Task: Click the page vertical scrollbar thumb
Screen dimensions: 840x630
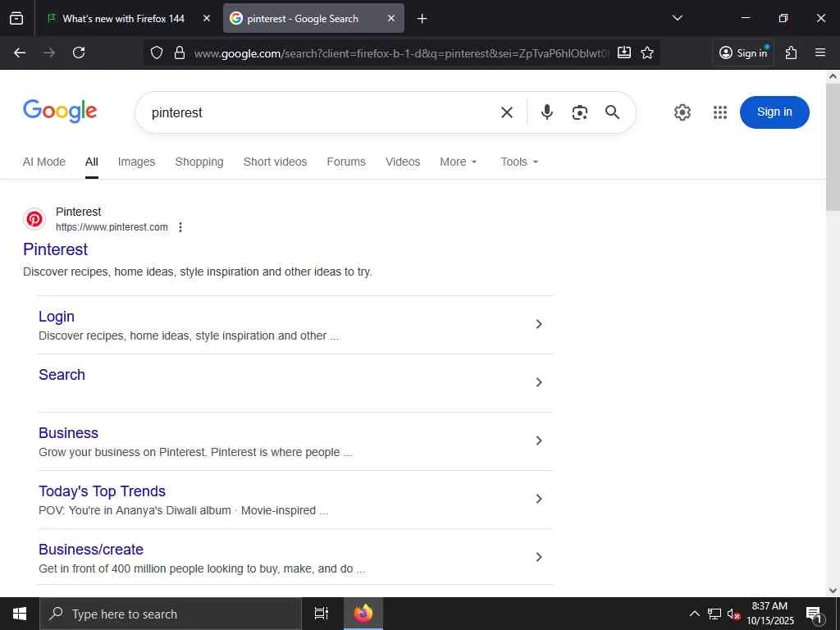Action: coord(833,147)
